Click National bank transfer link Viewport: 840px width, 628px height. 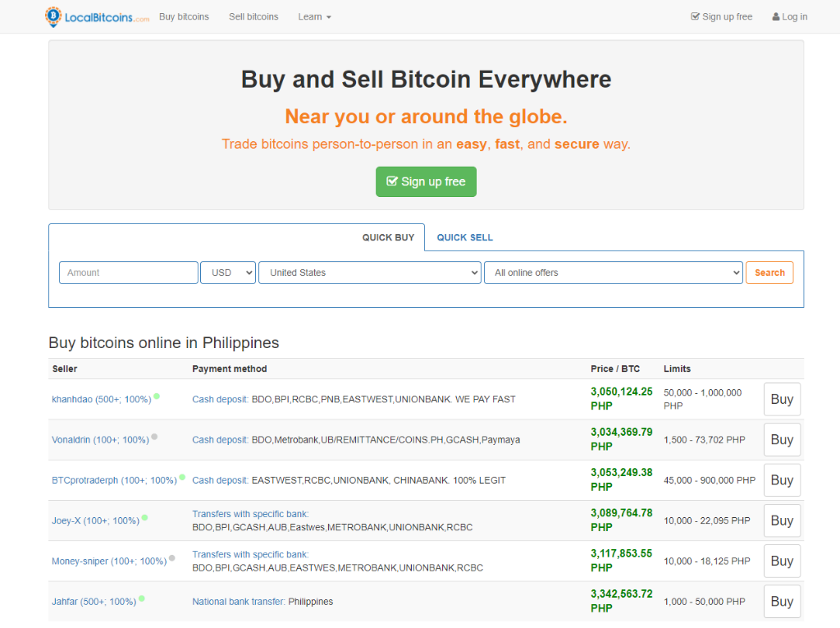pos(239,602)
